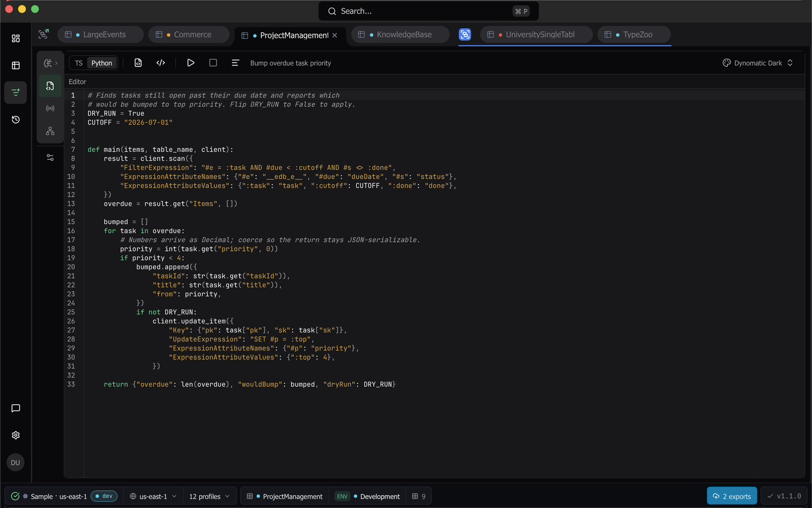
Task: Click the blue focus icon between tabs
Action: point(465,34)
